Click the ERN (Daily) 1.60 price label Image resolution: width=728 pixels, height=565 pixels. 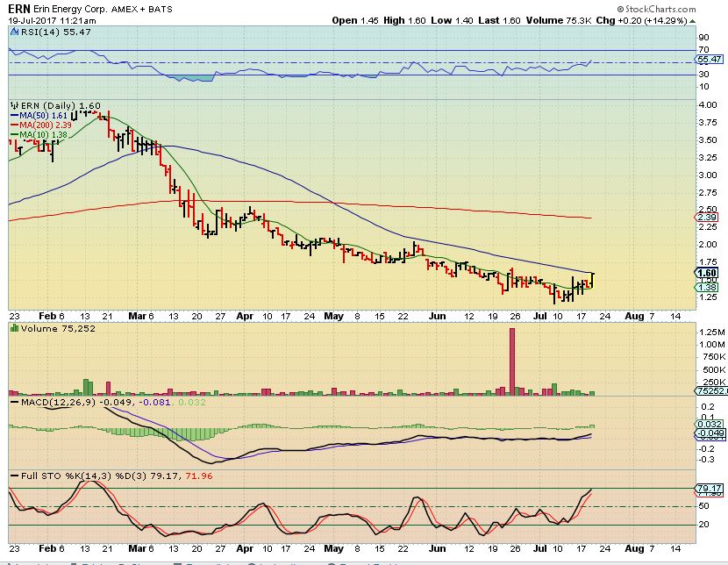click(x=61, y=106)
